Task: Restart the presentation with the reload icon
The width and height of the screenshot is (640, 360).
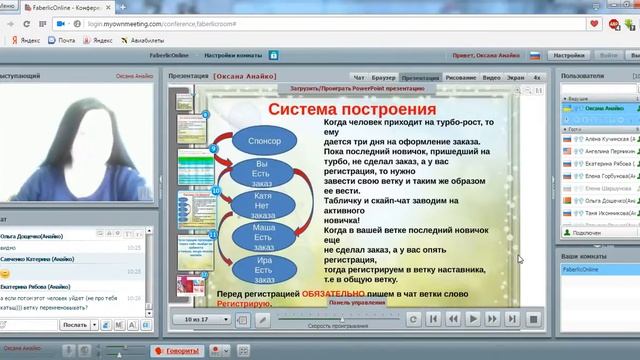Action: tap(413, 319)
